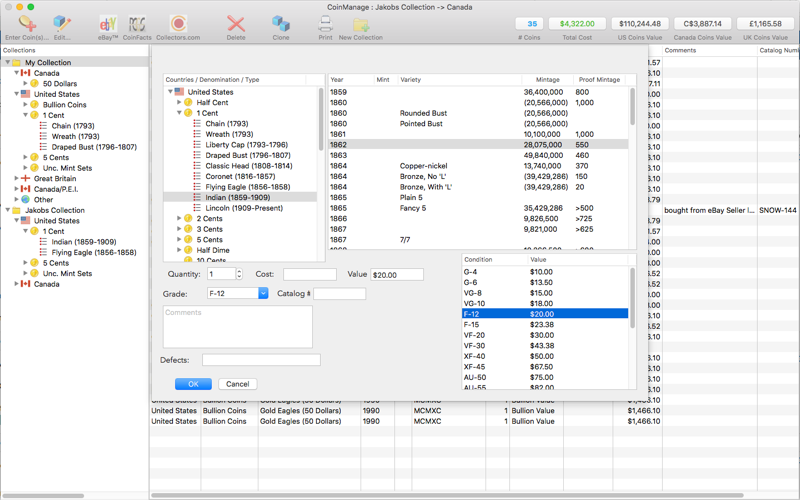Click the Year column header
Image resolution: width=800 pixels, height=500 pixels.
pos(351,80)
